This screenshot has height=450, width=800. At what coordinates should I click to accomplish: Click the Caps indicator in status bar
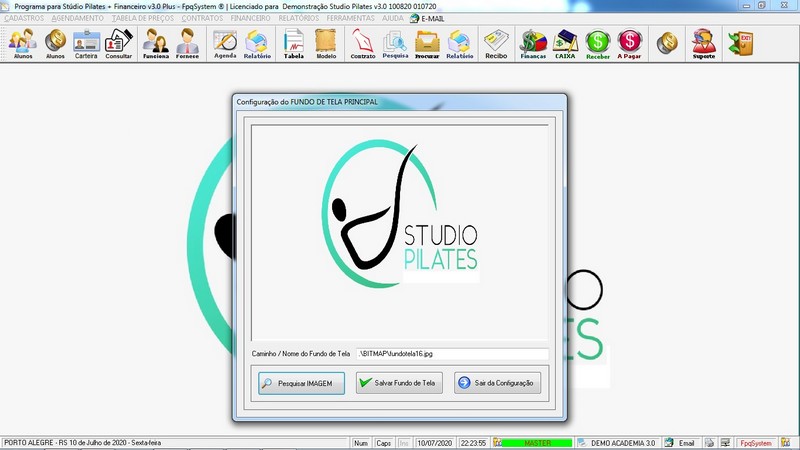click(383, 443)
